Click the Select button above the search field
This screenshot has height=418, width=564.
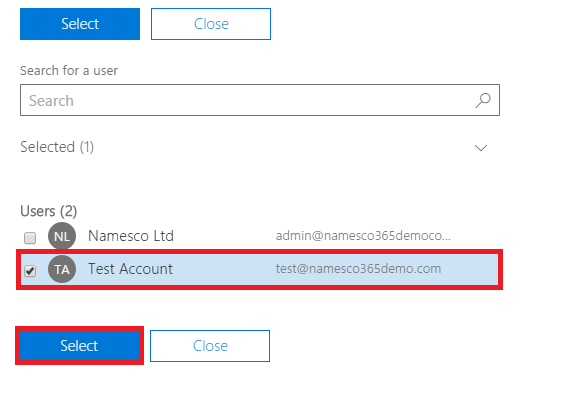point(80,24)
